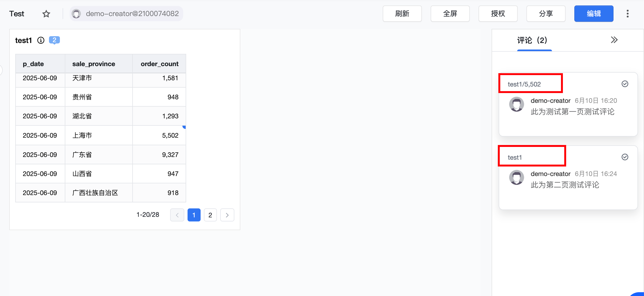Select the order count cell 947

click(x=159, y=174)
